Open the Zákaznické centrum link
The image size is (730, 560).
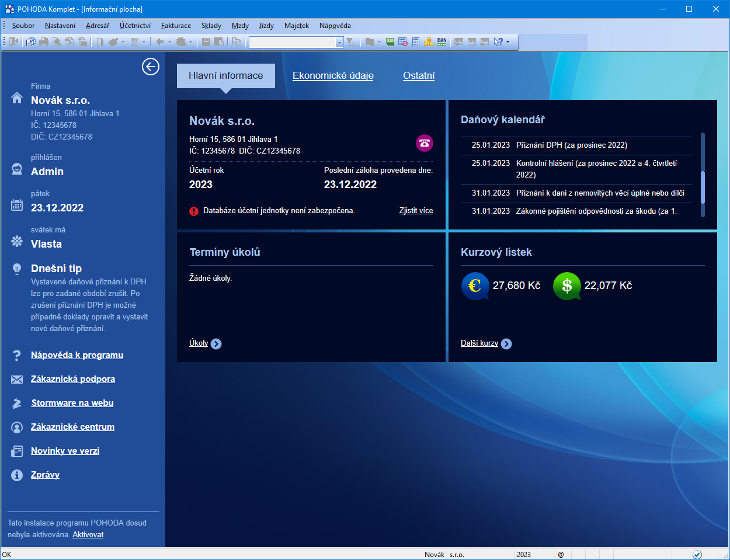tap(72, 427)
